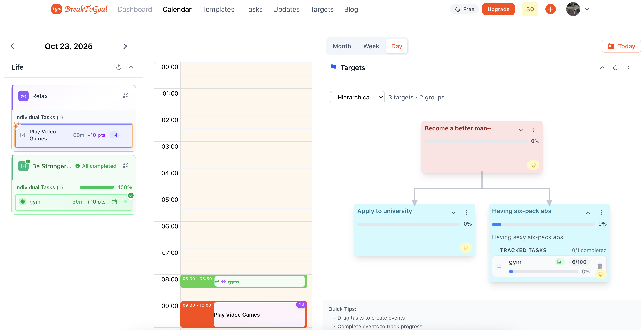Click the BreakToGoal logo icon
This screenshot has height=330, width=644.
click(x=56, y=9)
